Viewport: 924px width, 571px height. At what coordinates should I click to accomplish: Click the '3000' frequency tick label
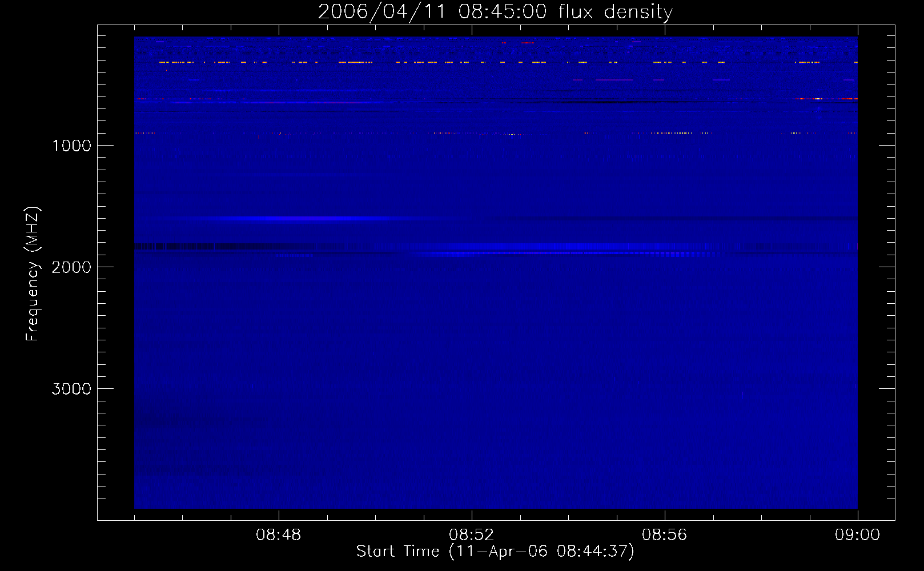click(71, 388)
